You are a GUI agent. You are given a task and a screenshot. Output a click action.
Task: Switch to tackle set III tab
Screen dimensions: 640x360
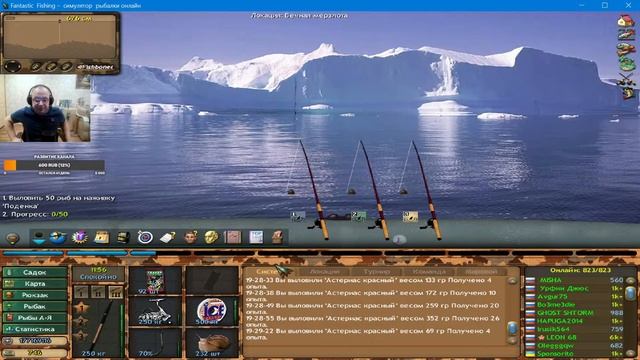[116, 292]
